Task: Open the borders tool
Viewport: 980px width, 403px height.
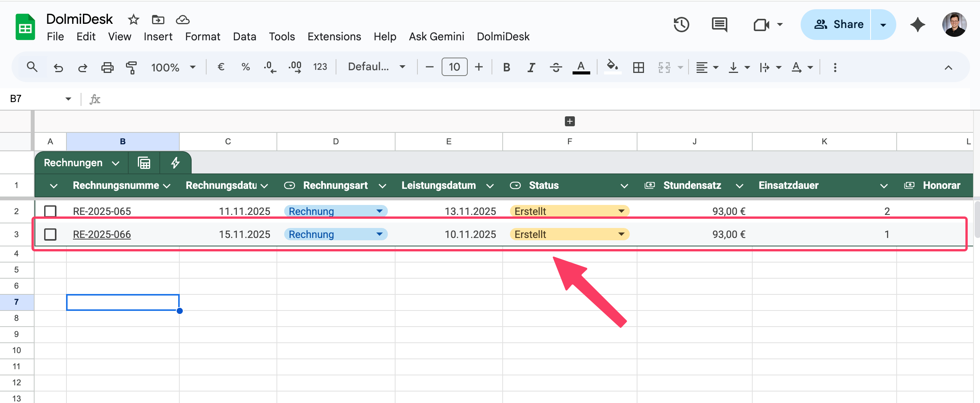Action: click(x=638, y=67)
